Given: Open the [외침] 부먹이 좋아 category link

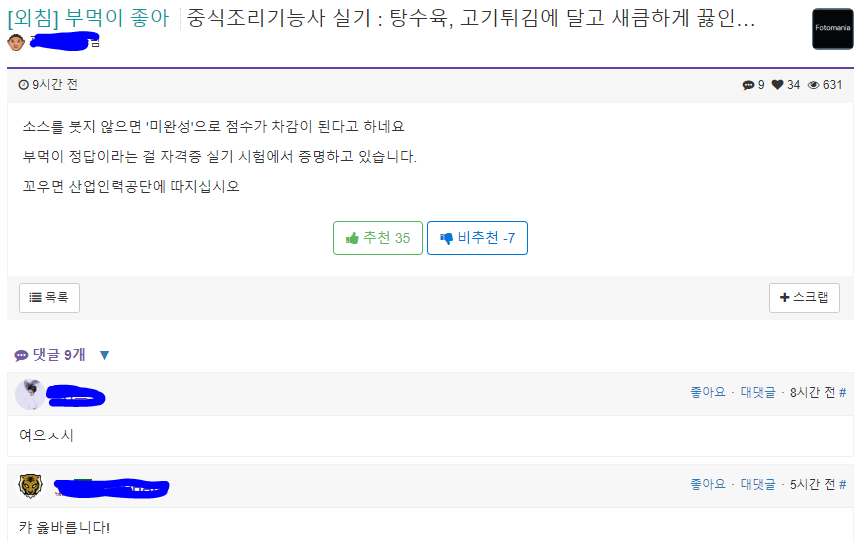Looking at the screenshot, I should click(87, 17).
